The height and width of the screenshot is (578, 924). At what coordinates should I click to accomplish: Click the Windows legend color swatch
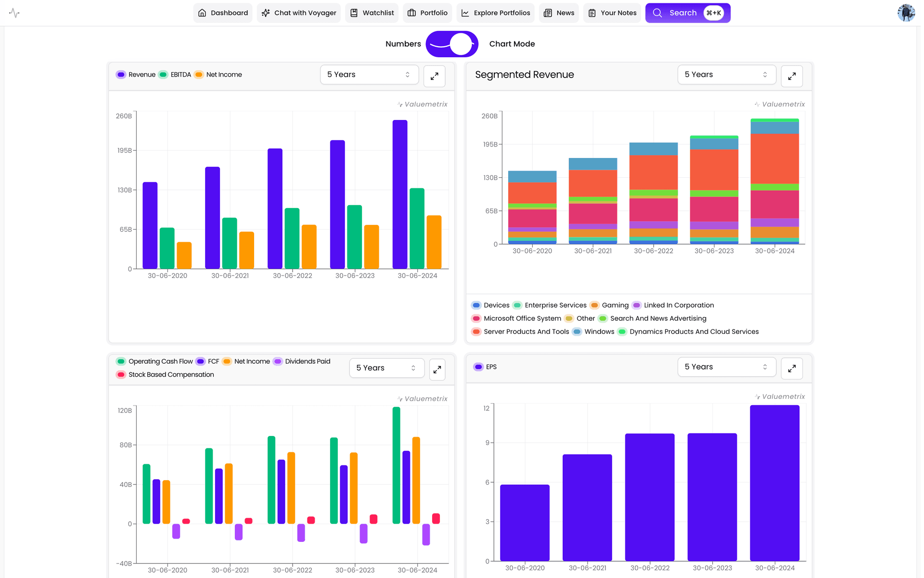(576, 331)
